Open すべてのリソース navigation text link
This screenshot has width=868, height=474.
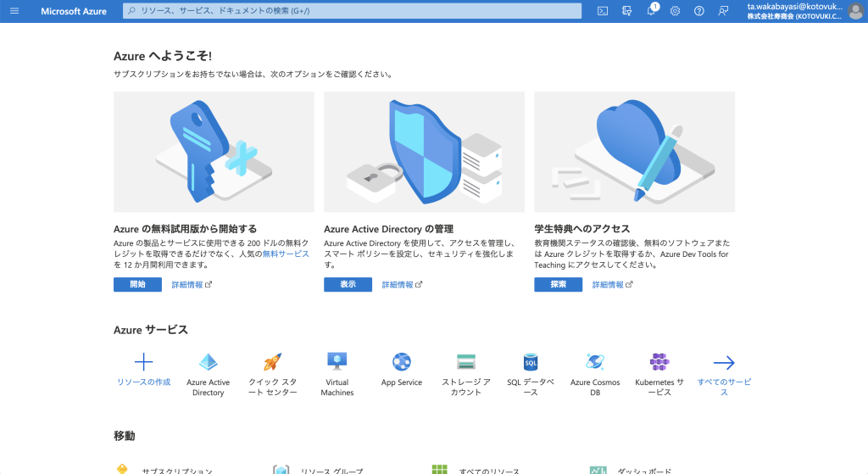[x=489, y=471]
